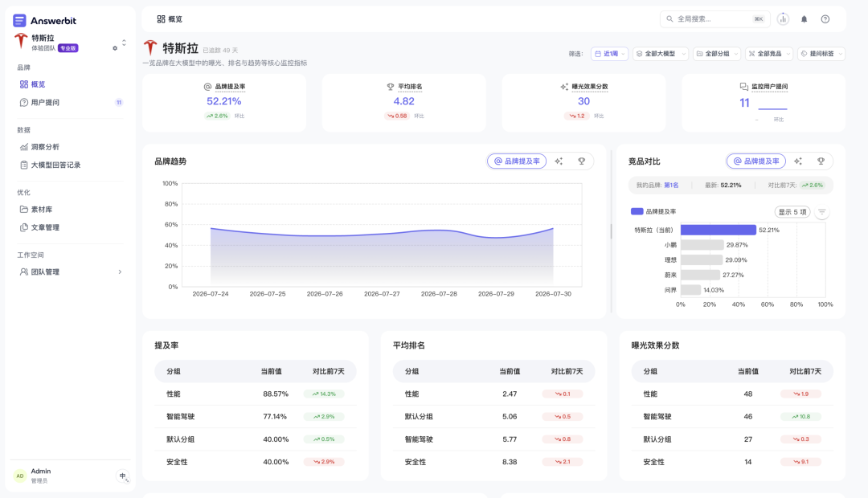Viewport: 868px width, 498px height.
Task: Expand the Tesla workspace switcher arrows
Action: 124,42
